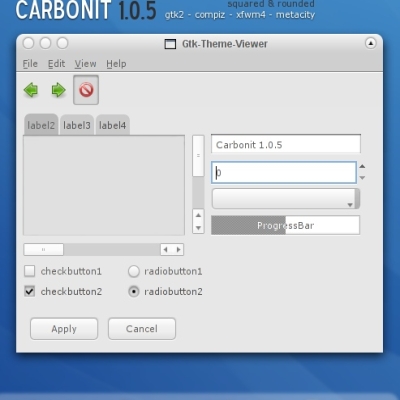Click the Carbonit 1.0.5 text field
400x400 pixels.
[x=286, y=144]
